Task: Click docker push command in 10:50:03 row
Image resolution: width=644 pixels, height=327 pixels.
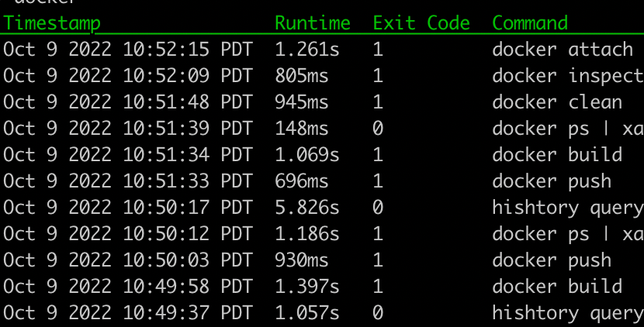Action: (552, 261)
